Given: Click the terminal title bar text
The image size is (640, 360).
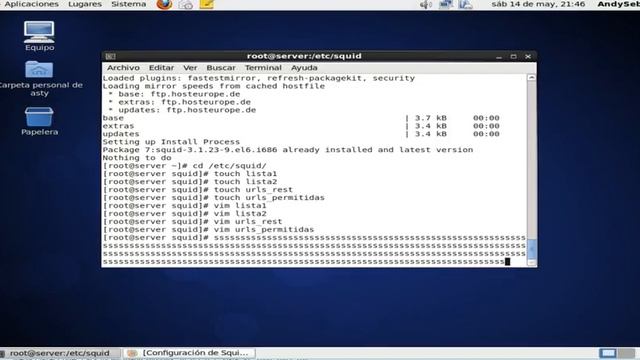Looking at the screenshot, I should point(304,56).
